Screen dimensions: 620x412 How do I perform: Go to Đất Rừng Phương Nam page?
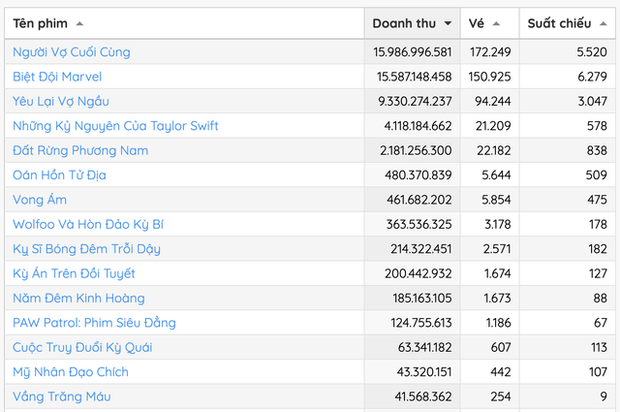(x=80, y=150)
